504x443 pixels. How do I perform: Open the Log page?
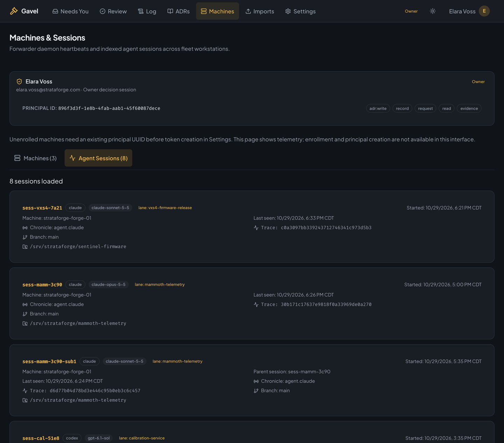[x=147, y=11]
